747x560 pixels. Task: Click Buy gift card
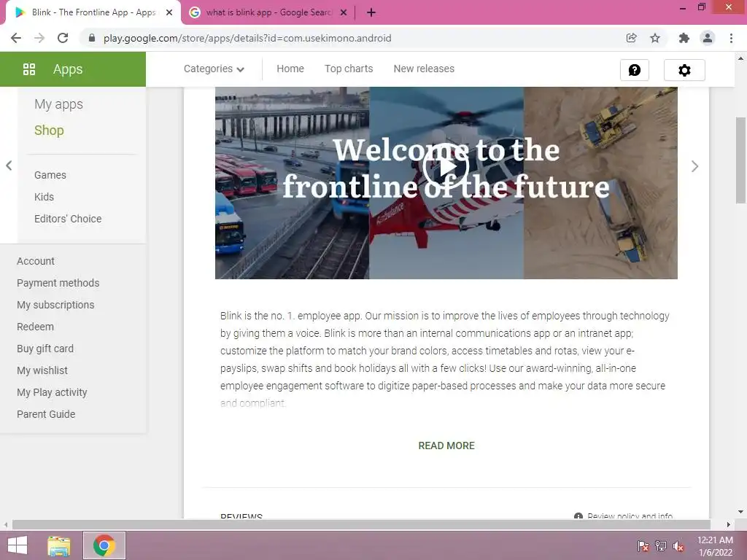45,349
